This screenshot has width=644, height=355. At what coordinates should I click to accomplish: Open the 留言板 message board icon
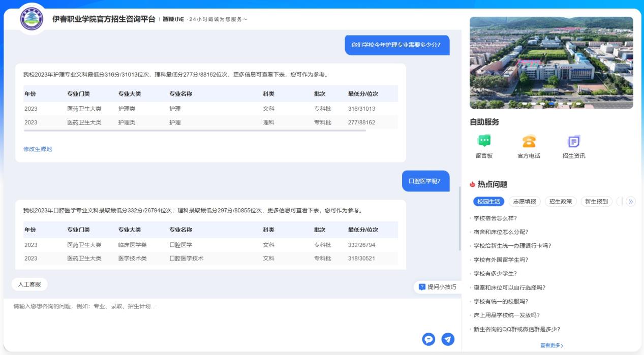click(484, 142)
